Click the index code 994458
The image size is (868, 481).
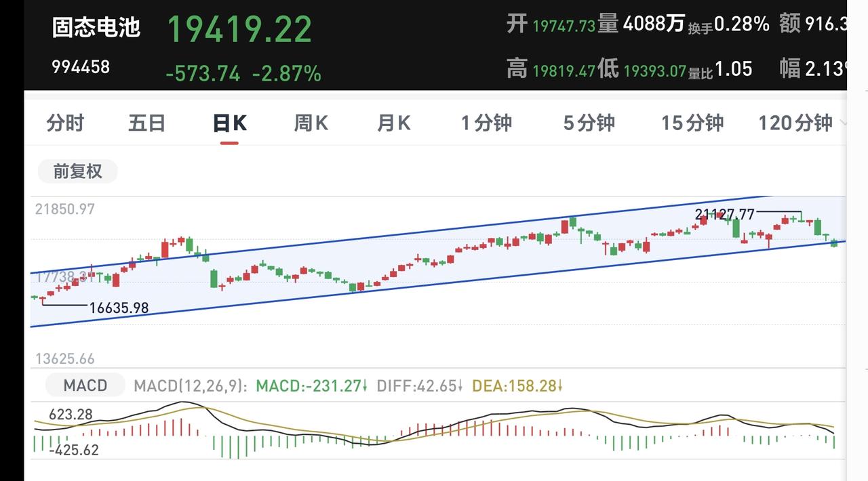tap(81, 67)
